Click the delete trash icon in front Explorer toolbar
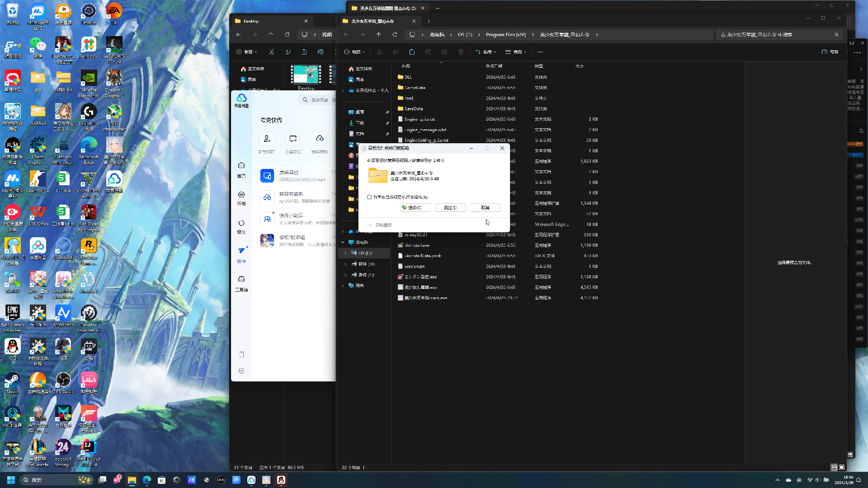 [461, 52]
